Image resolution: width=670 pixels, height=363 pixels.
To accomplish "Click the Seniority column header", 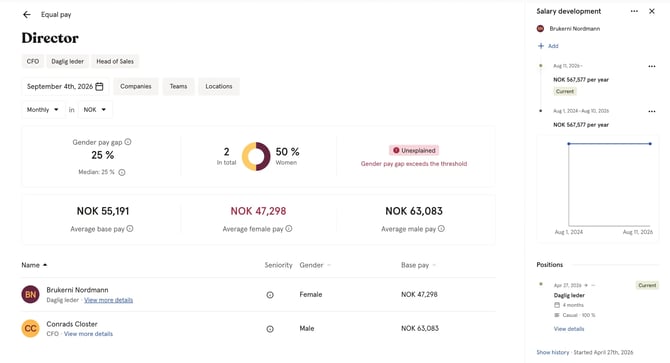I will [x=278, y=265].
